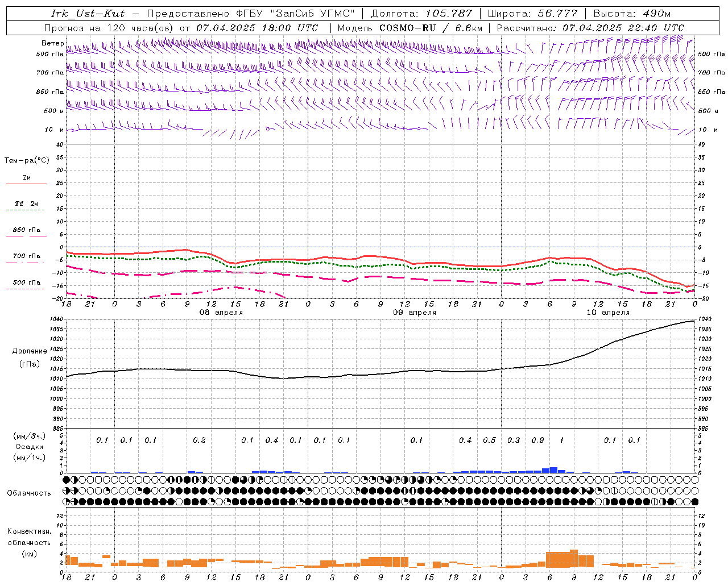Image resolution: width=728 pixels, height=582 pixels.
Task: Click the computed time Рассчитано: 07.04.2025 22:40 UTC
Action: pyautogui.click(x=590, y=28)
